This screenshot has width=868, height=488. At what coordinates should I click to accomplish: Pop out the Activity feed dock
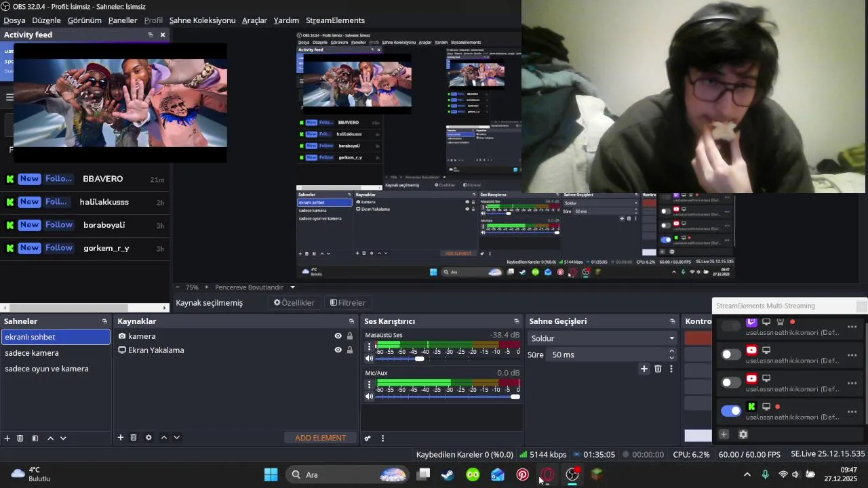pyautogui.click(x=150, y=35)
